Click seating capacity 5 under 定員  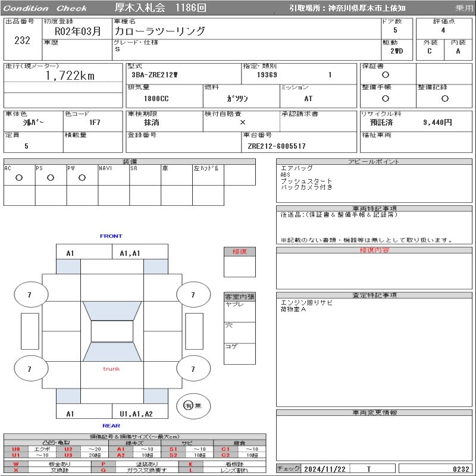[26, 146]
